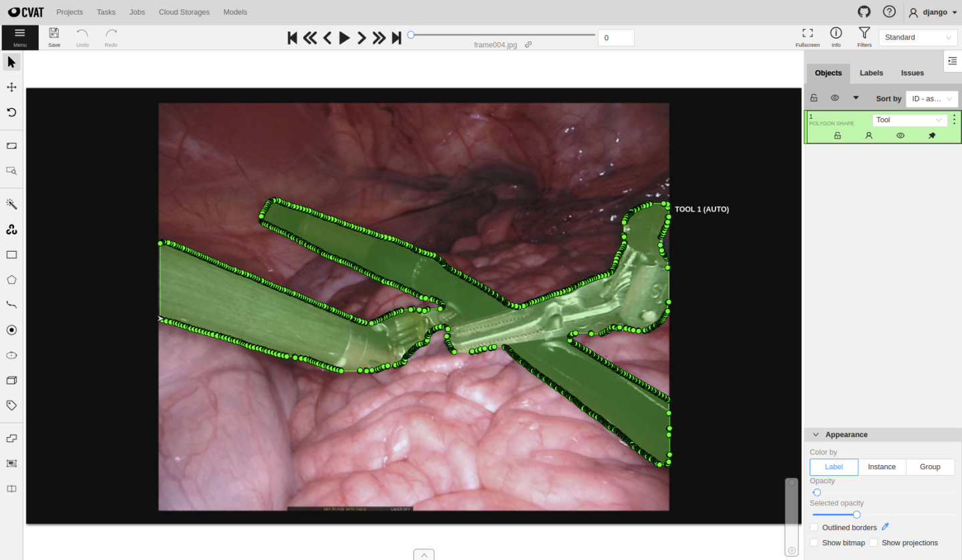Viewport: 962px width, 560px height.
Task: Toggle visibility eye for object 1
Action: click(900, 135)
